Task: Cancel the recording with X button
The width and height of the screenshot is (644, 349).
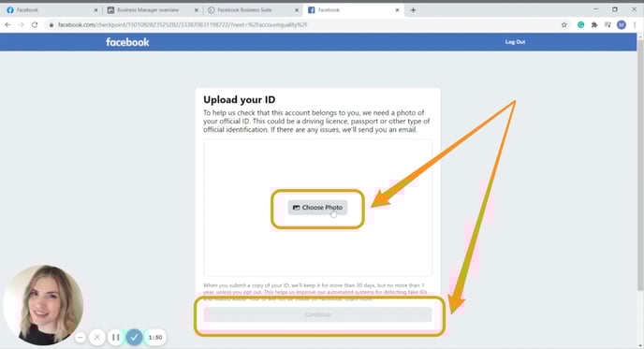Action: pyautogui.click(x=97, y=337)
